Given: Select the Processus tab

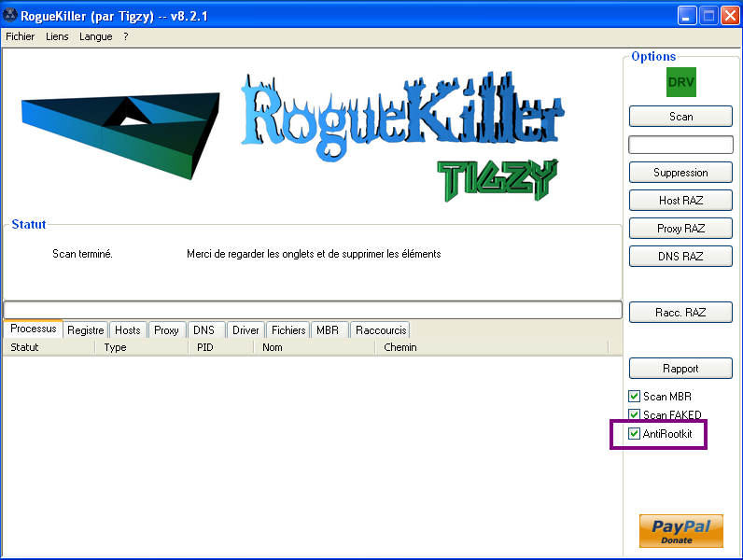Looking at the screenshot, I should point(34,329).
